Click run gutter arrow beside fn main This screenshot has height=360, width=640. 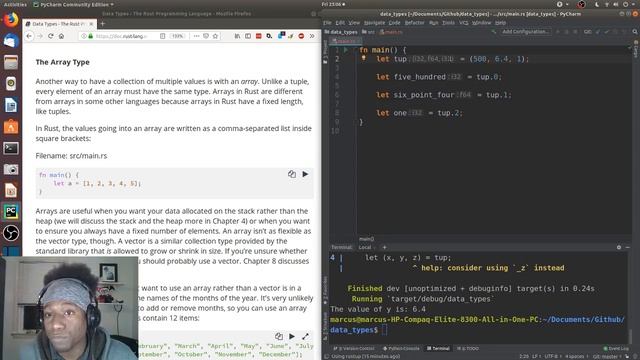coord(346,50)
